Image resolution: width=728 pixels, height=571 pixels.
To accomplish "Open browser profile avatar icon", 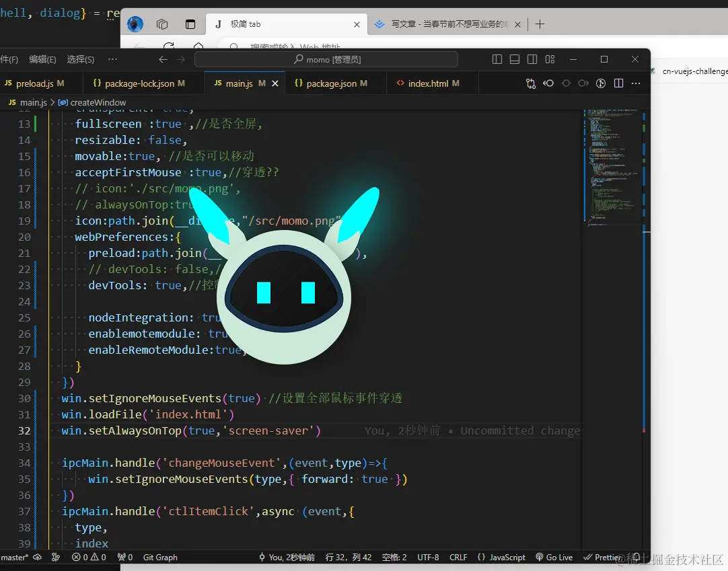I will point(135,24).
